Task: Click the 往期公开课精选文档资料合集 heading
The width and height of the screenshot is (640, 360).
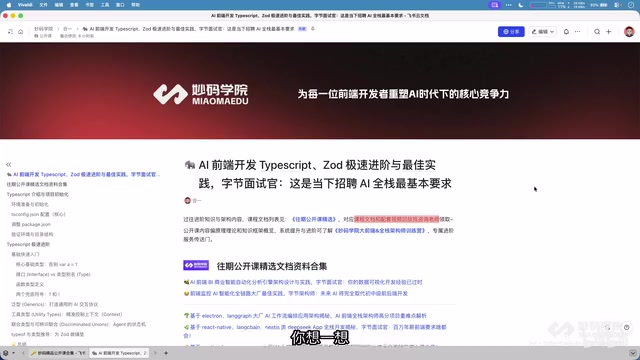Action: pos(272,267)
